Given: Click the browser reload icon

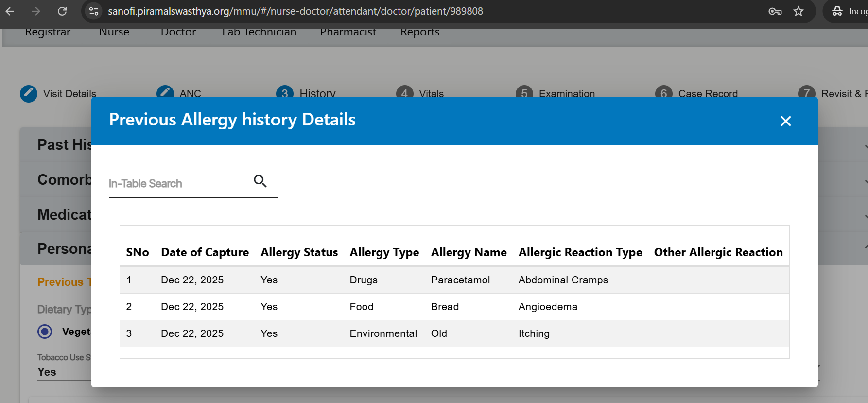Looking at the screenshot, I should pyautogui.click(x=62, y=11).
